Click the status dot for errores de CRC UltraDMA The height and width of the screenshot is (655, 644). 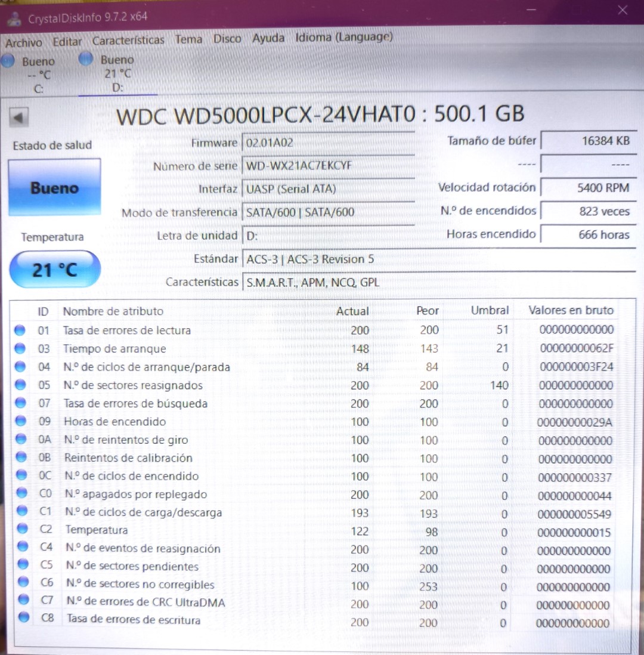(24, 600)
